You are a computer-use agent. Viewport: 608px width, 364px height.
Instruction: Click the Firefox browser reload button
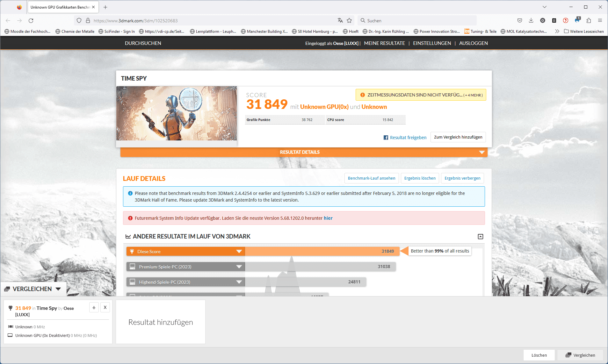click(x=31, y=20)
